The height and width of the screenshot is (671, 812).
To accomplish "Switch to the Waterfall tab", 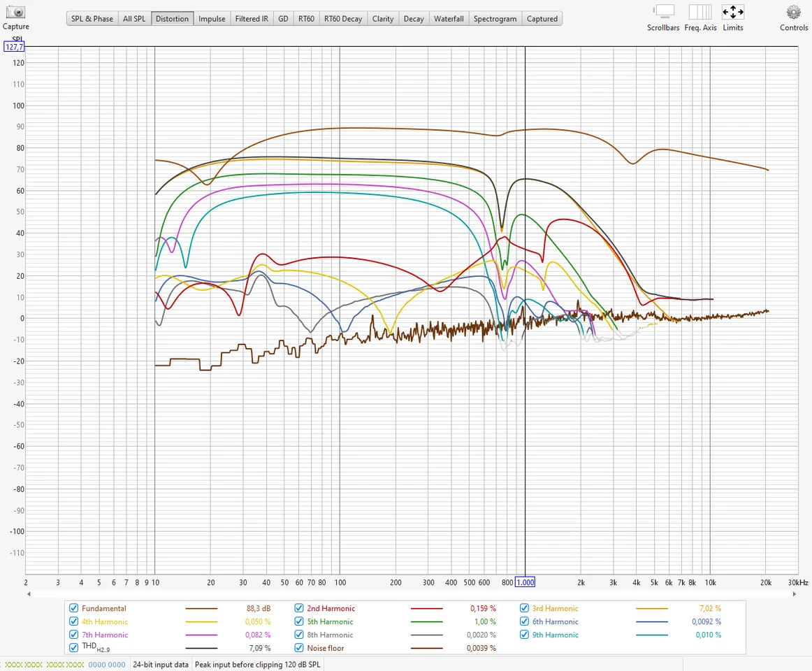I will click(x=448, y=19).
